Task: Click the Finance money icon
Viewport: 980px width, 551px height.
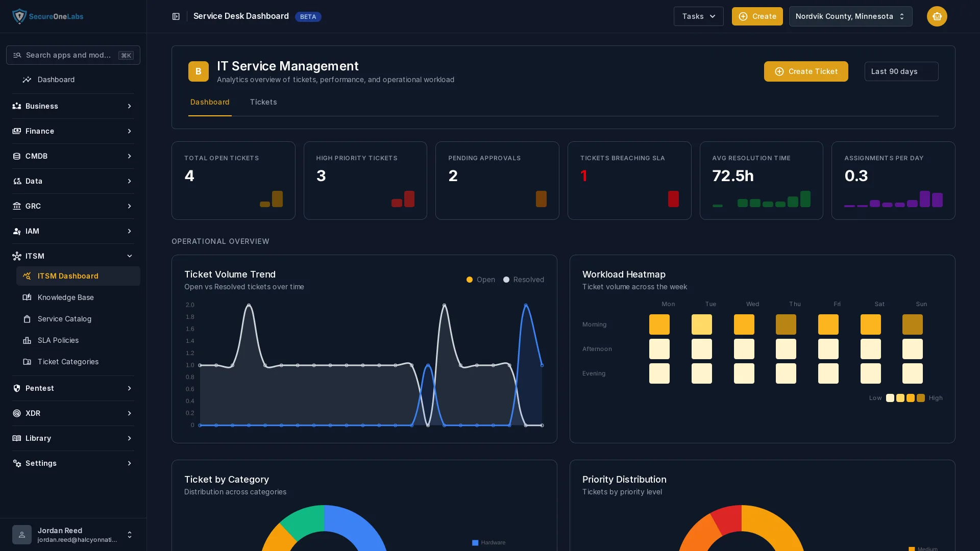Action: [17, 131]
